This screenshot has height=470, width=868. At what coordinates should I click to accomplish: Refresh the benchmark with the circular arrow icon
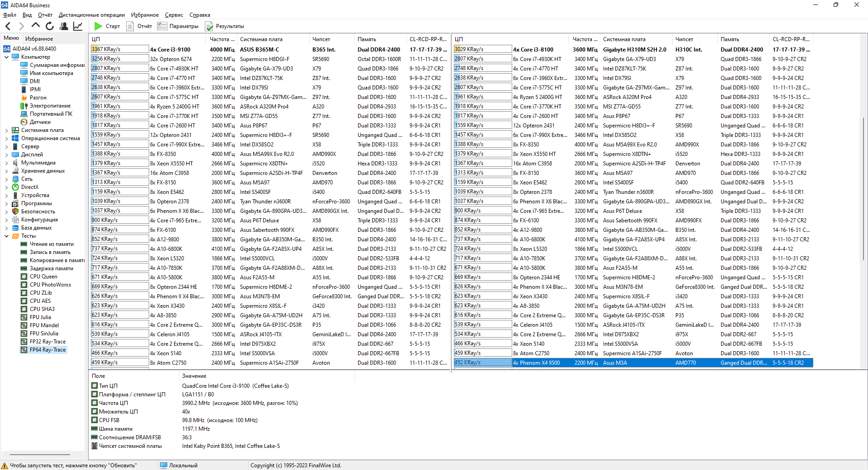coord(50,26)
